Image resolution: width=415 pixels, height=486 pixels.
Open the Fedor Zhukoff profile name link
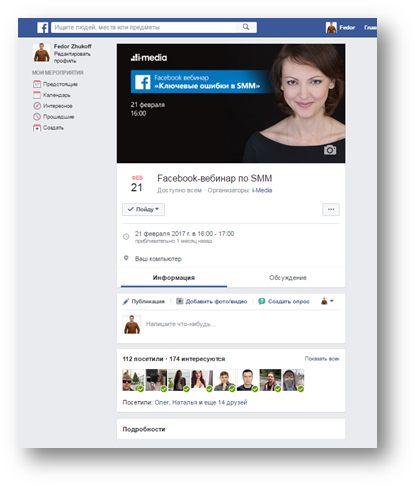coord(73,46)
